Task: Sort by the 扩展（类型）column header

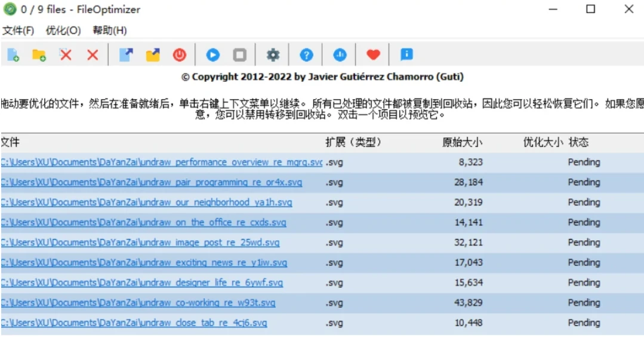Action: (x=353, y=142)
